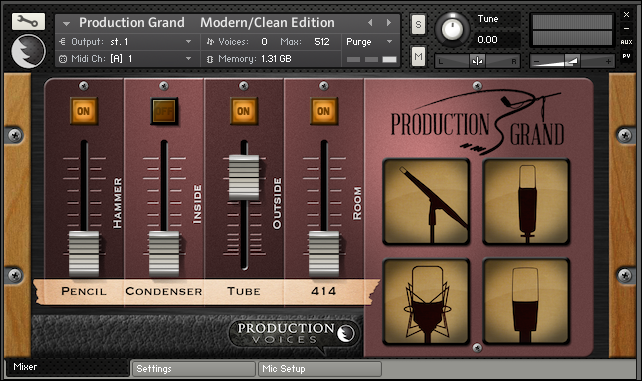Click the Tune knob
Image resolution: width=642 pixels, height=381 pixels.
pyautogui.click(x=452, y=29)
